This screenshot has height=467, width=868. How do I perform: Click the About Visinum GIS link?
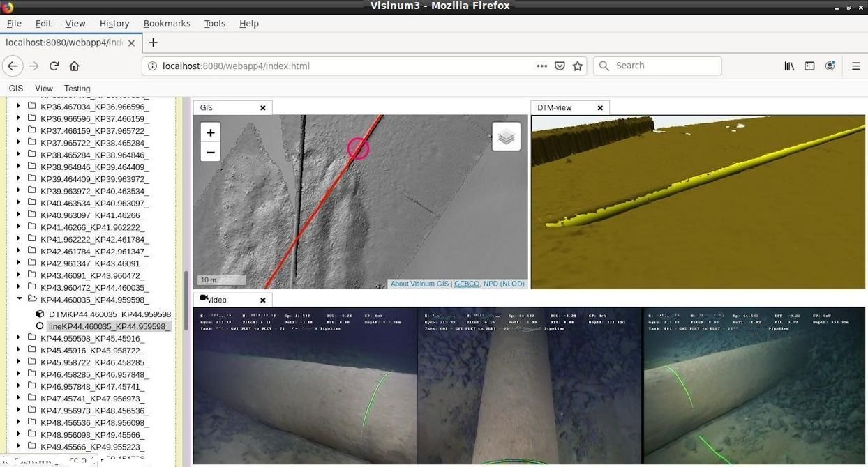pos(419,284)
